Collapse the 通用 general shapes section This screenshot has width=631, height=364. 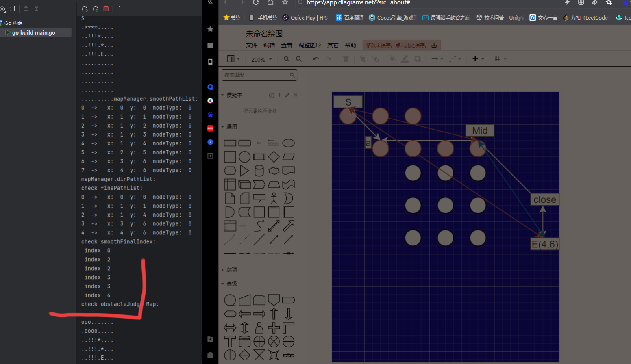(x=229, y=127)
